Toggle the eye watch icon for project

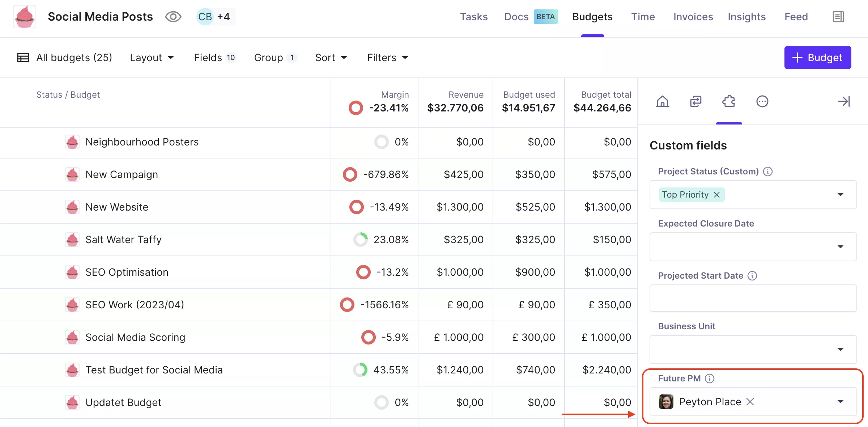tap(173, 17)
